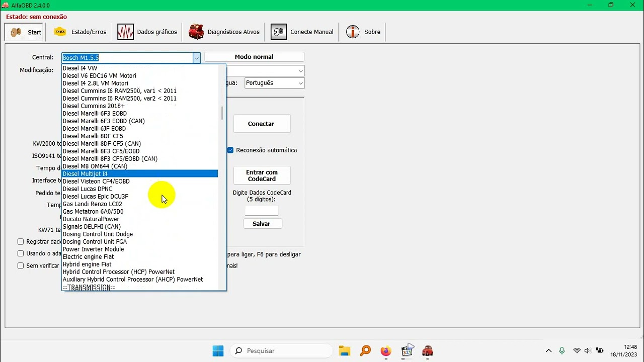This screenshot has height=362, width=644.
Task: Select Ducato NaturalPower entry
Action: tap(140, 219)
